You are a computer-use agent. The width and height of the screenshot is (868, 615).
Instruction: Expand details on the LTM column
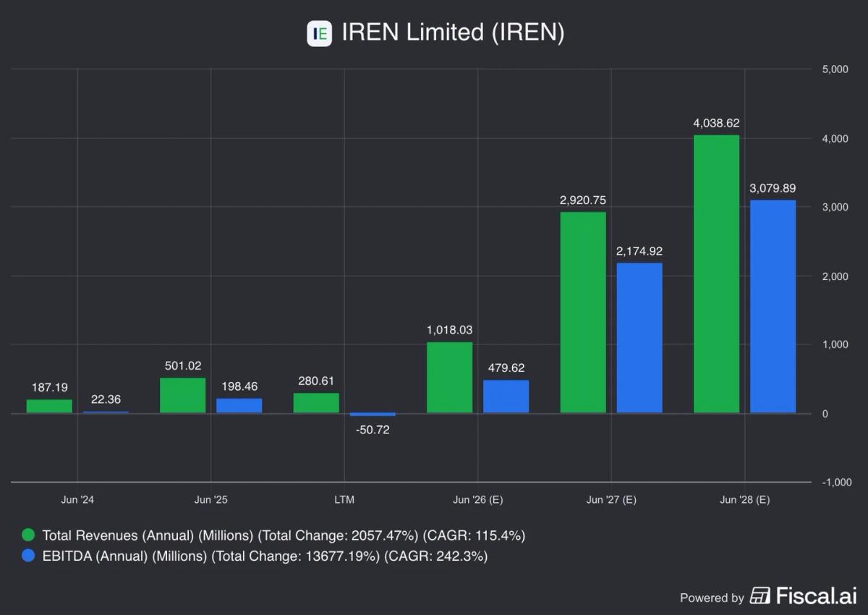pyautogui.click(x=345, y=499)
